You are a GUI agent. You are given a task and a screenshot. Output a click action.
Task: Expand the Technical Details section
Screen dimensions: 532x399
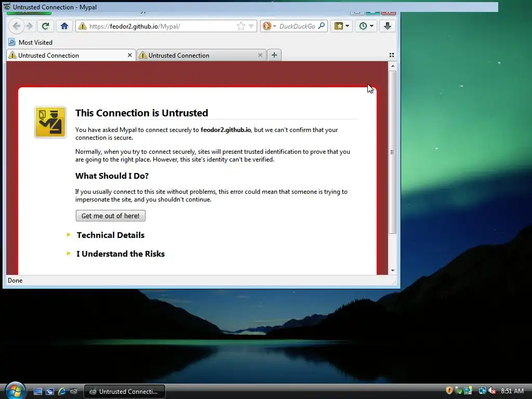tap(110, 235)
